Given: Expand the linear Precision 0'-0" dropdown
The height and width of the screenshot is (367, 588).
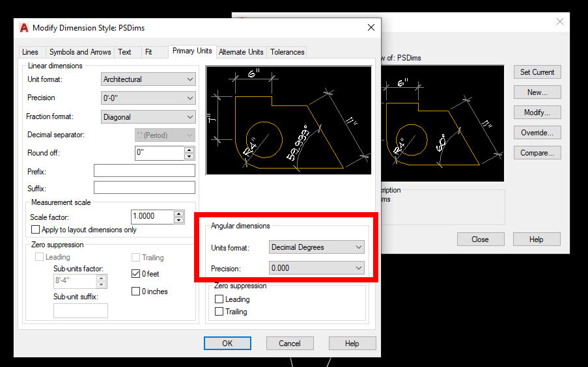Looking at the screenshot, I should click(148, 98).
